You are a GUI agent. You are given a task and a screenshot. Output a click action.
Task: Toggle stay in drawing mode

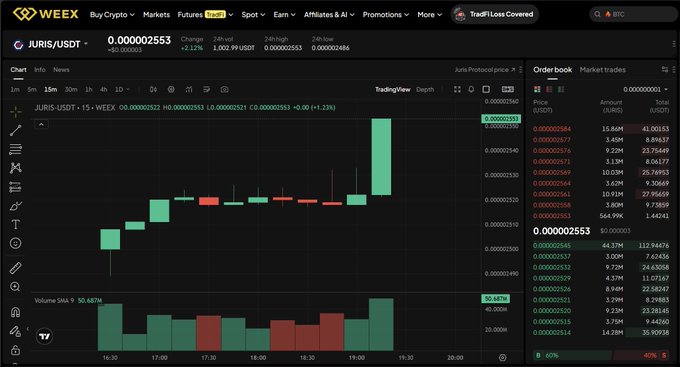coord(16,331)
